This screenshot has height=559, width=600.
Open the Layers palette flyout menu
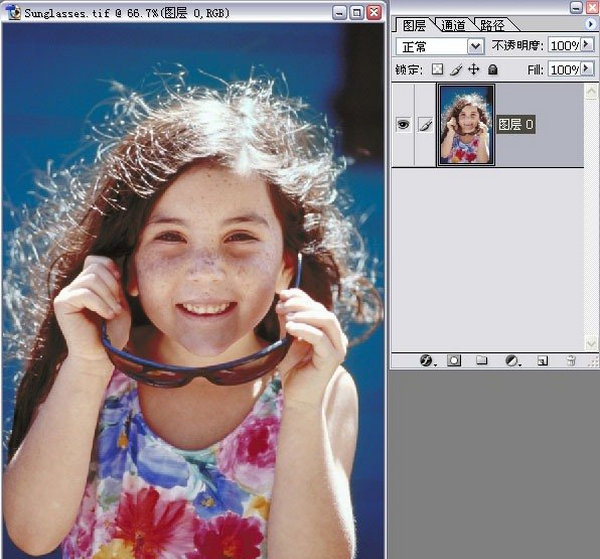click(x=591, y=24)
